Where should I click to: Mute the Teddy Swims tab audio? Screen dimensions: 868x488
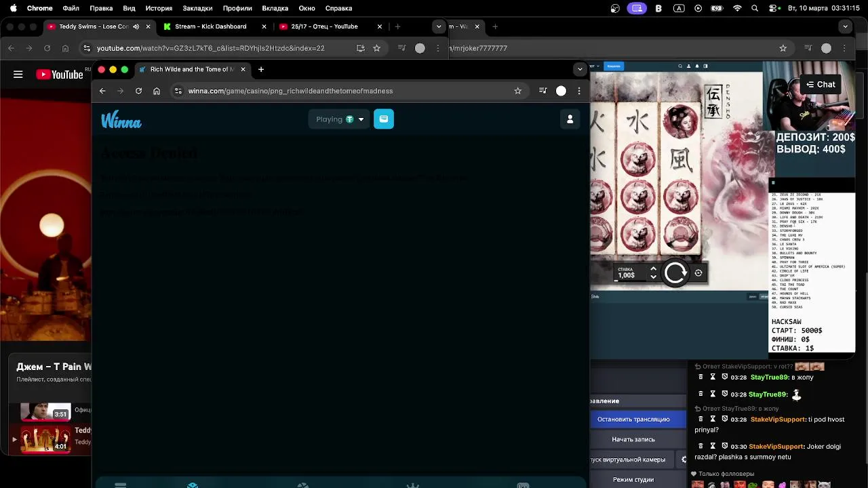(x=136, y=26)
